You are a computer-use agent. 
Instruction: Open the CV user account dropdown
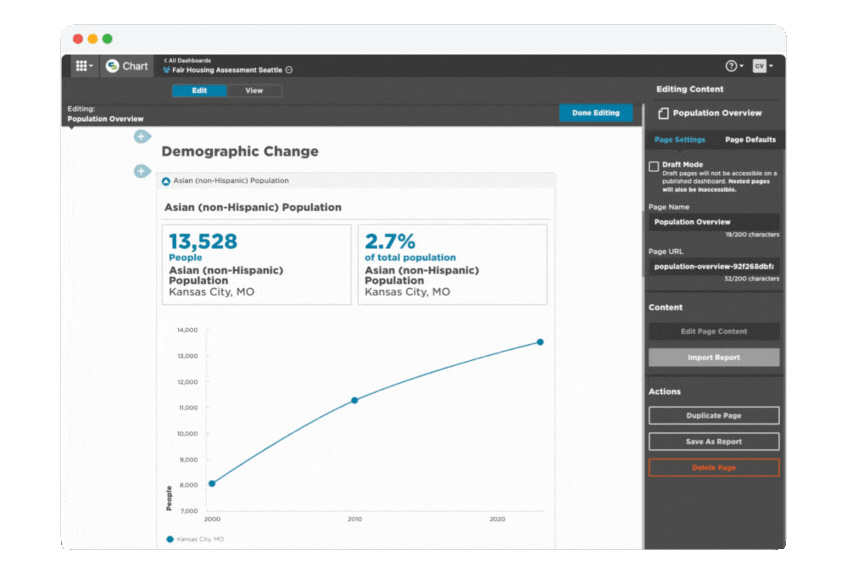click(762, 66)
